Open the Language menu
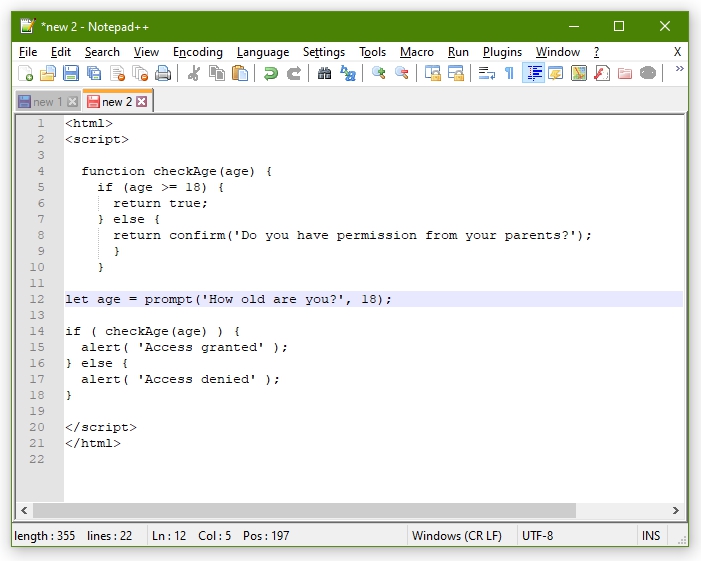The height and width of the screenshot is (561, 701). pos(263,52)
